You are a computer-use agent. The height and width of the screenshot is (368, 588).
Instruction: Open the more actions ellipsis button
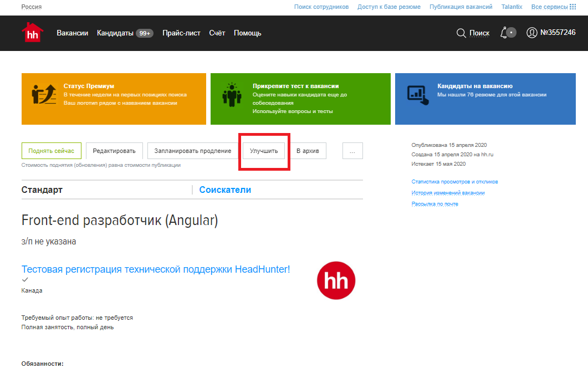point(352,151)
